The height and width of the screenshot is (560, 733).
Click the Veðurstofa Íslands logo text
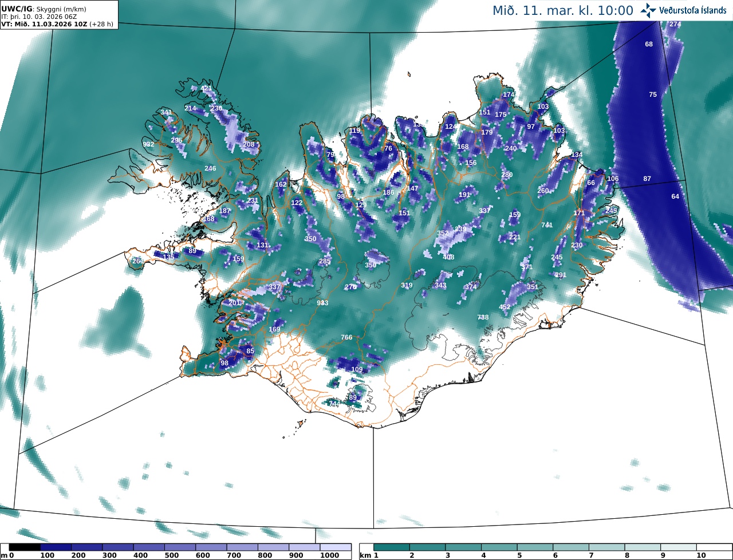(x=693, y=10)
